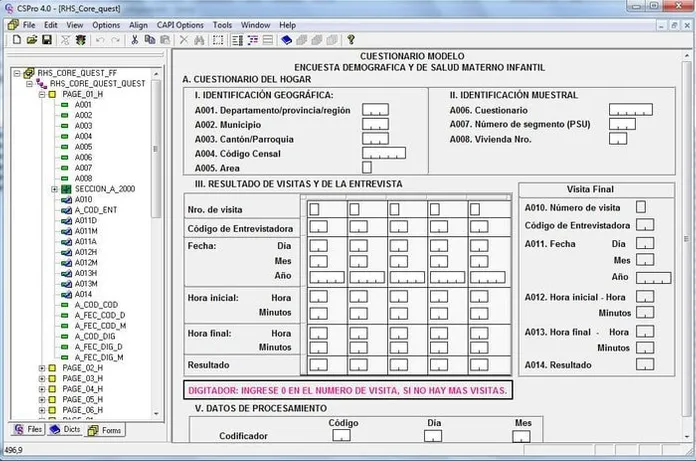The image size is (696, 461).
Task: Click the Codificador Código field box
Action: (341, 435)
